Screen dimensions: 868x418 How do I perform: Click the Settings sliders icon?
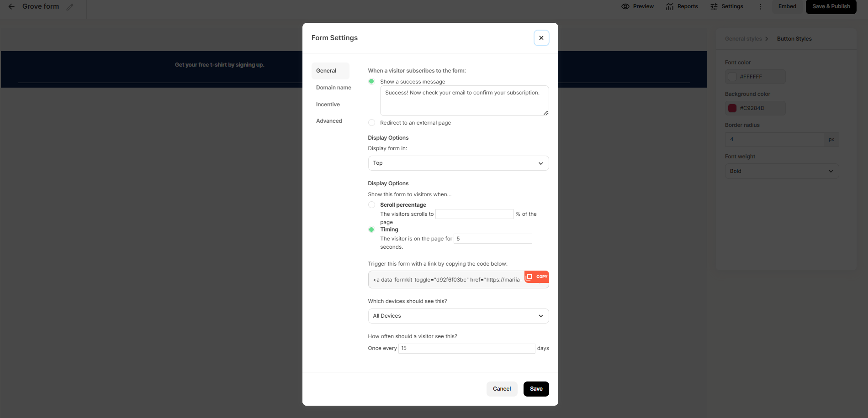tap(714, 6)
